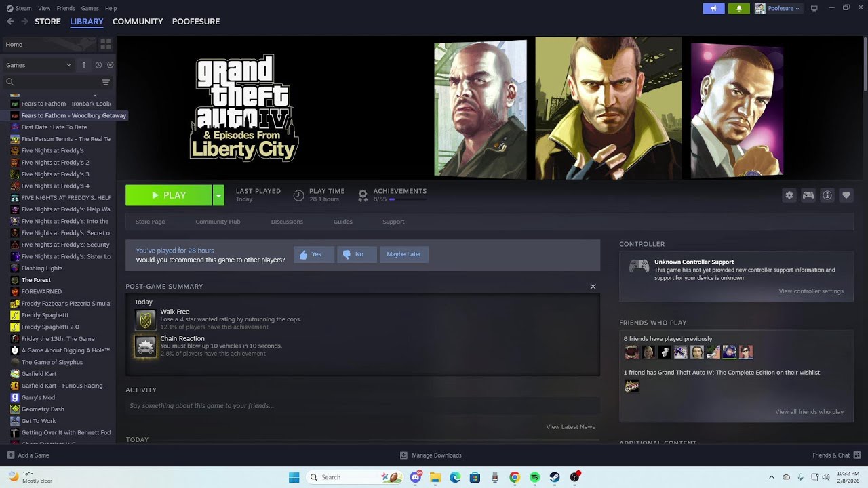868x488 pixels.
Task: Open Chain Reaction achievement icon
Action: coord(145,346)
